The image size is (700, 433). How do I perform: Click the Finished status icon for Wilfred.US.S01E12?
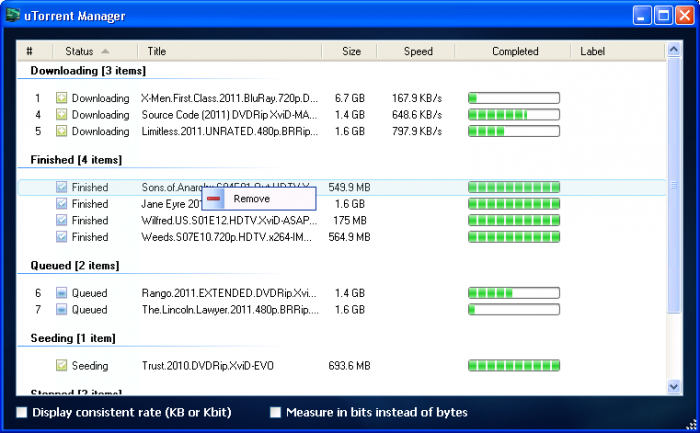pos(61,220)
